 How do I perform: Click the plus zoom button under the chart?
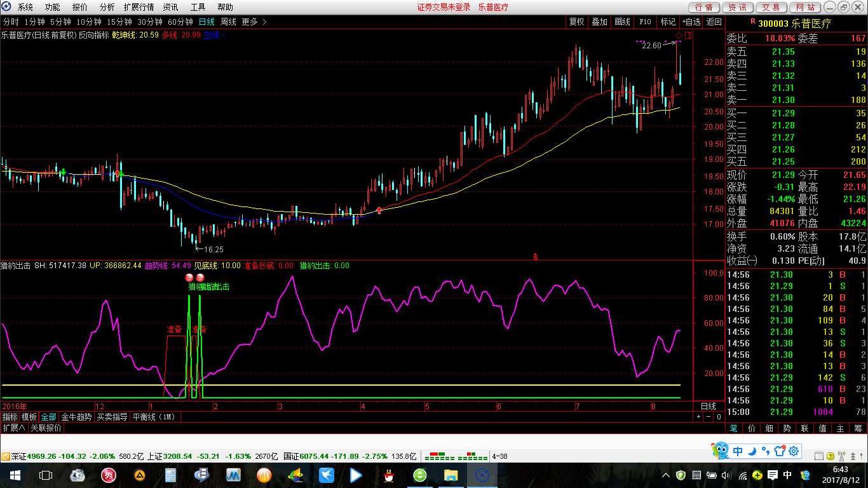tap(699, 417)
